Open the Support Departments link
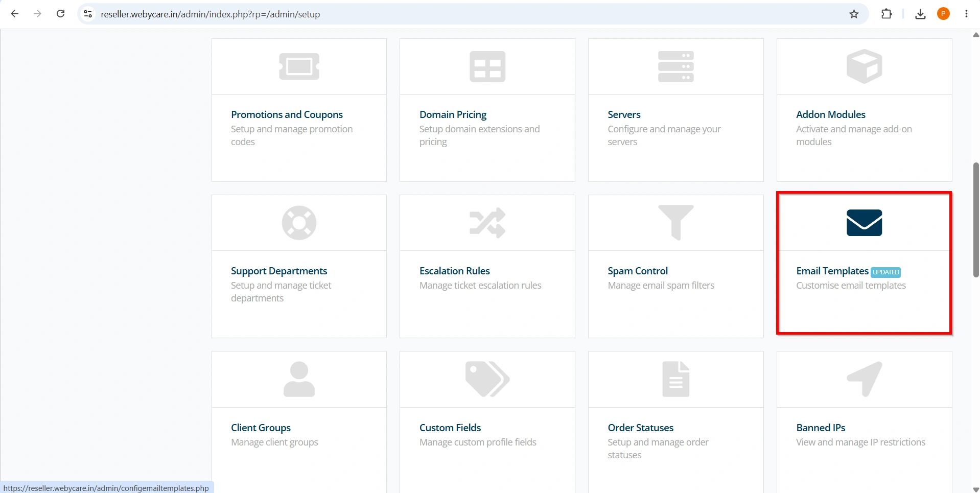 279,271
